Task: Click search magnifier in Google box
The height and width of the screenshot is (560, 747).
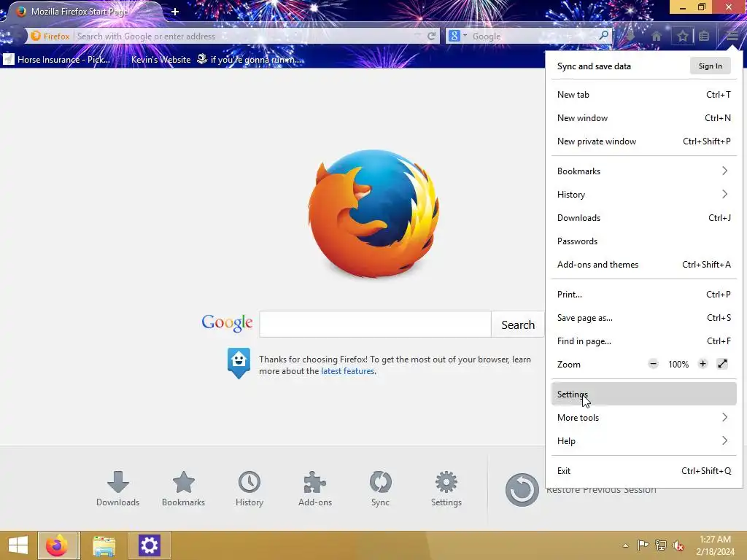Action: (603, 36)
